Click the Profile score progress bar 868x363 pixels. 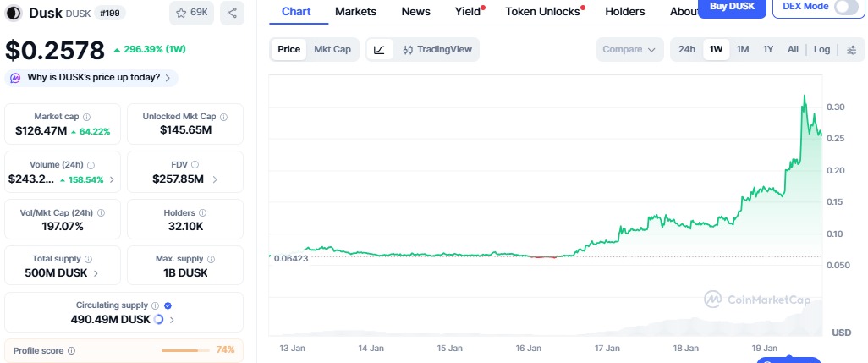[184, 350]
